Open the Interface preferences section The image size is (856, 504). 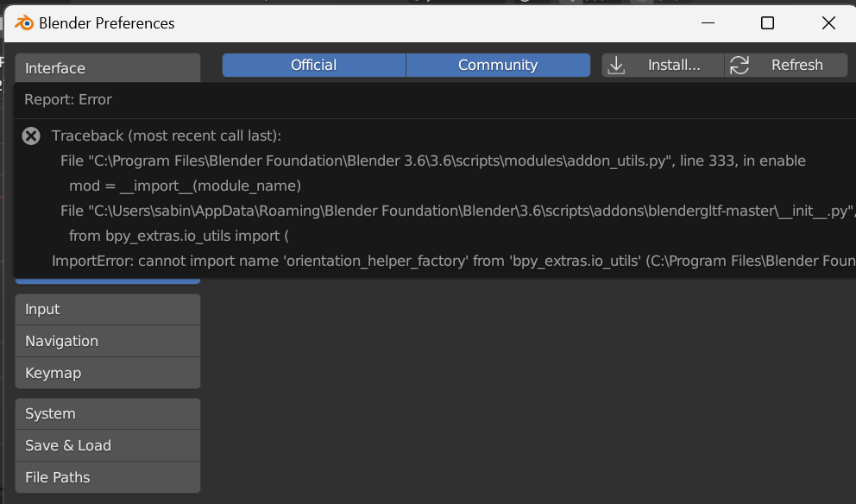(x=107, y=67)
